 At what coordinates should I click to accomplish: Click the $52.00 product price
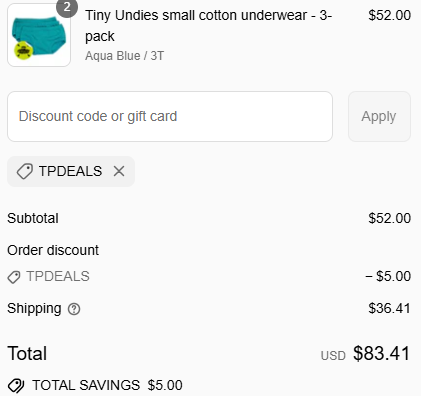389,15
